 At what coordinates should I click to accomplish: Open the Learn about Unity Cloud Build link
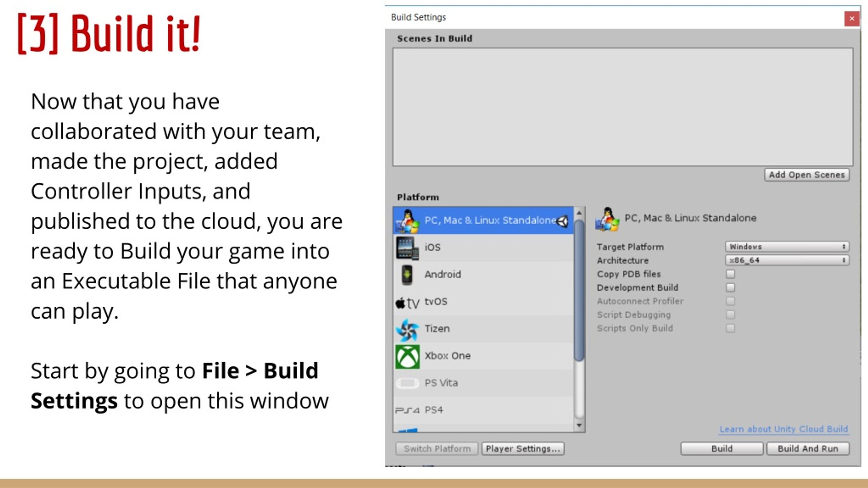click(784, 429)
